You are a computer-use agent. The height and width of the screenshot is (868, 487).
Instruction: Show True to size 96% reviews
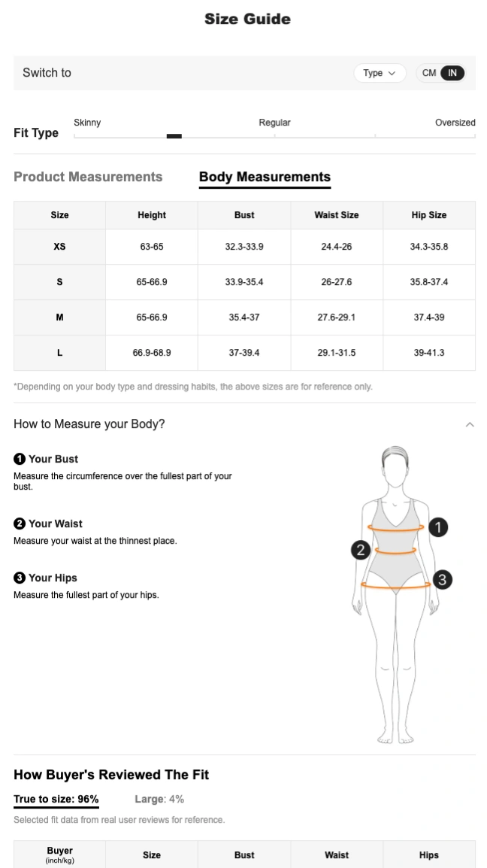[56, 799]
